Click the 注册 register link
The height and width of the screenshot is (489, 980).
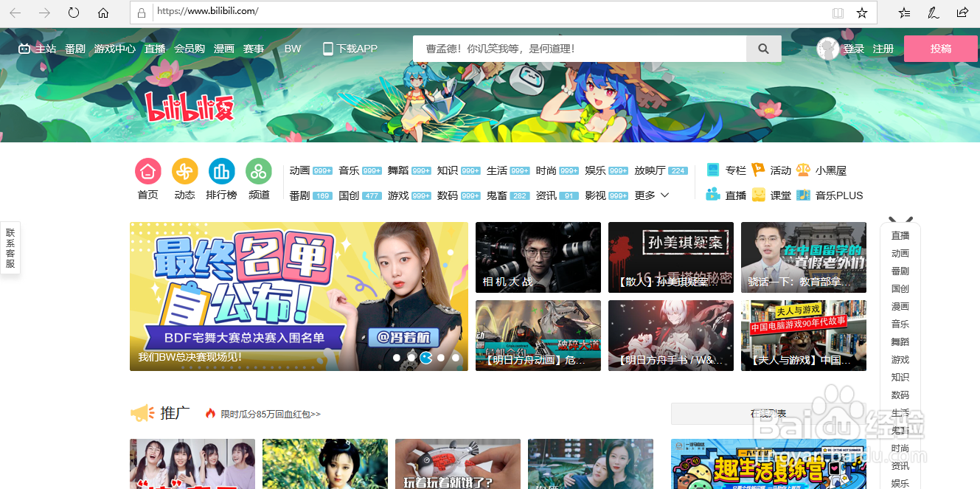tap(883, 49)
